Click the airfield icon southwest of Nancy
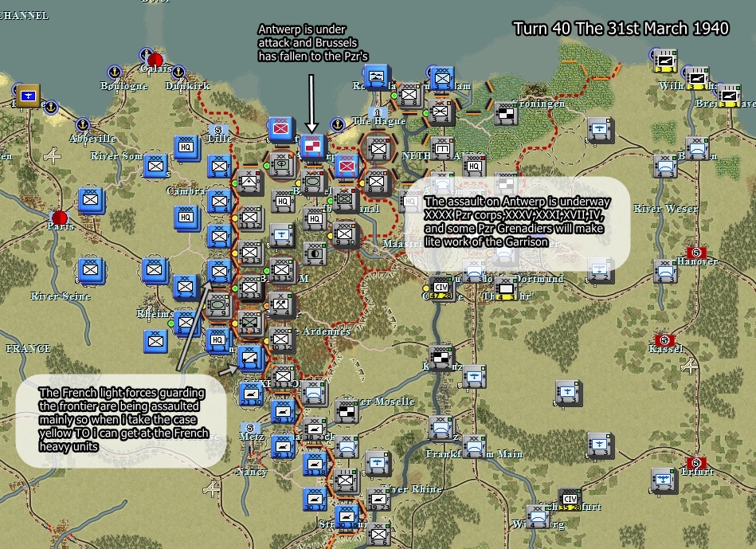Image resolution: width=756 pixels, height=549 pixels. pyautogui.click(x=211, y=489)
